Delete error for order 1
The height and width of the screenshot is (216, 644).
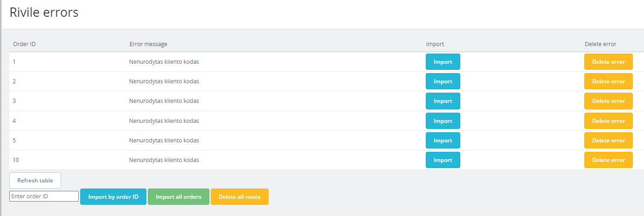[608, 62]
